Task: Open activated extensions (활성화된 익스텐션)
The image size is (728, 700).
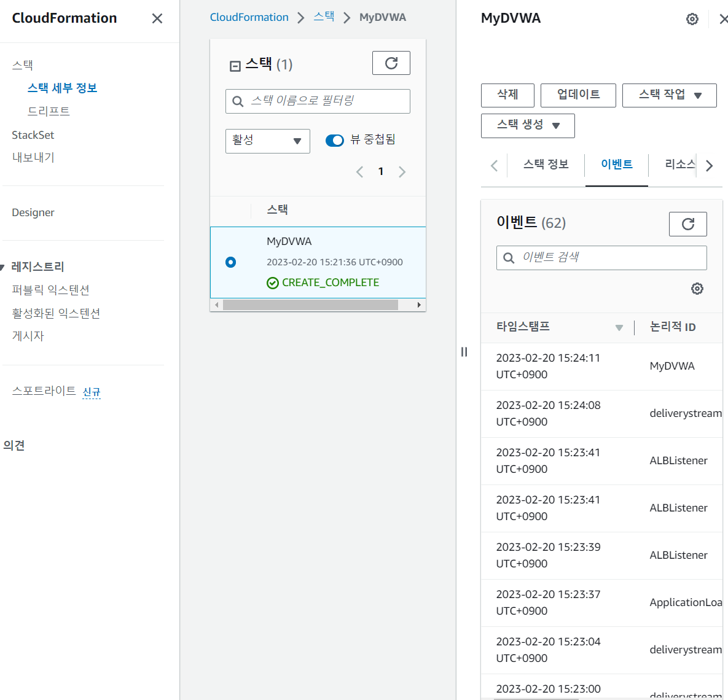Action: pos(56,313)
